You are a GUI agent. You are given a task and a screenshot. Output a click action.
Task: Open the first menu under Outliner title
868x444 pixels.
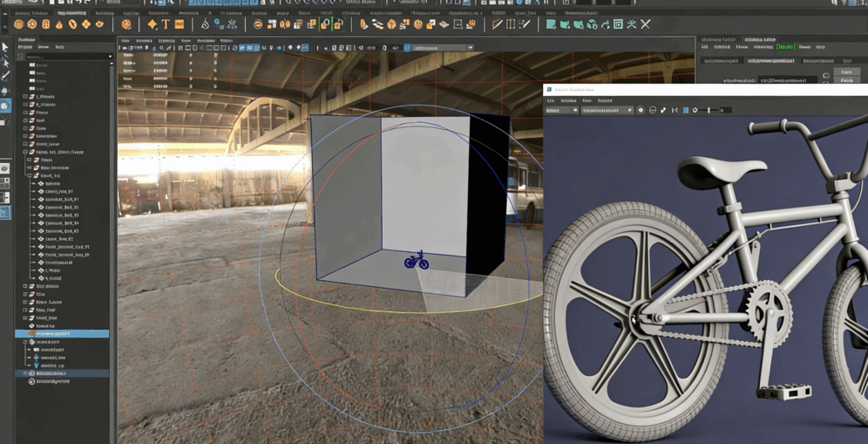click(25, 47)
